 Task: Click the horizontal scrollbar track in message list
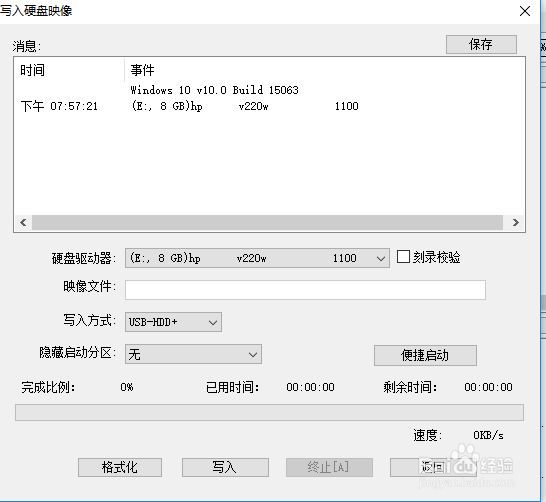[x=267, y=222]
